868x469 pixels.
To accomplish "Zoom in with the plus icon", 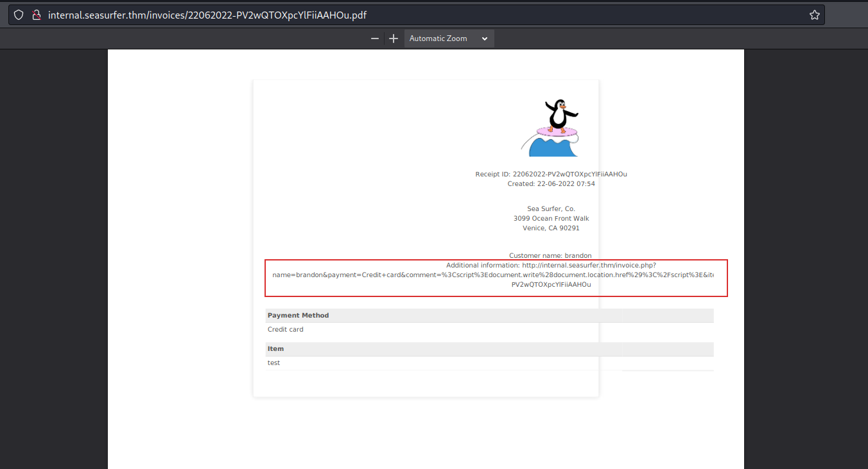I will 393,38.
